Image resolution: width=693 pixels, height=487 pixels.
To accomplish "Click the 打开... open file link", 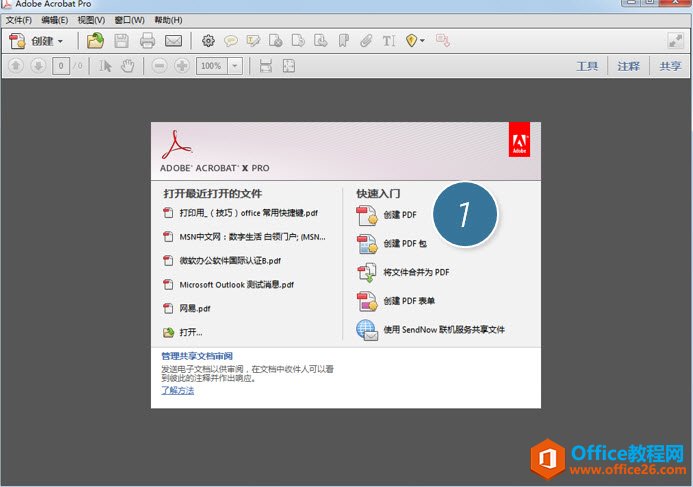I will [183, 332].
